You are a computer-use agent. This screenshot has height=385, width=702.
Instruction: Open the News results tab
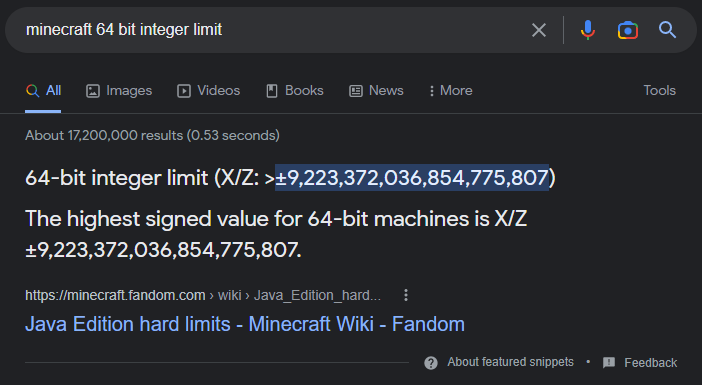(x=377, y=91)
